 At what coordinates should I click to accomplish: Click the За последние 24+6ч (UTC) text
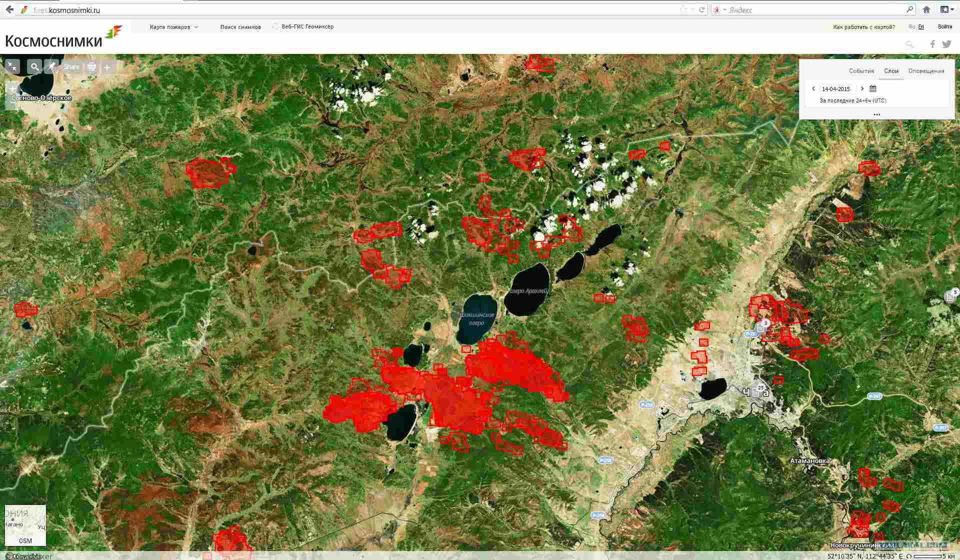coord(853,100)
